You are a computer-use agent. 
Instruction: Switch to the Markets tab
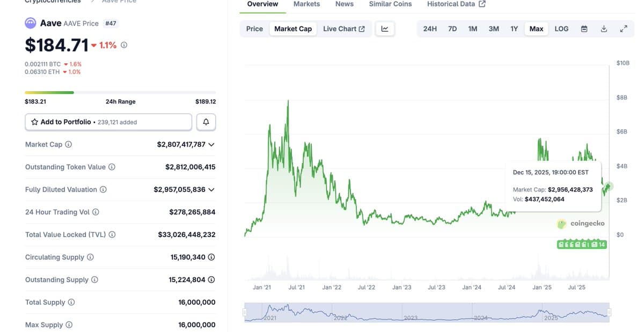(x=306, y=4)
